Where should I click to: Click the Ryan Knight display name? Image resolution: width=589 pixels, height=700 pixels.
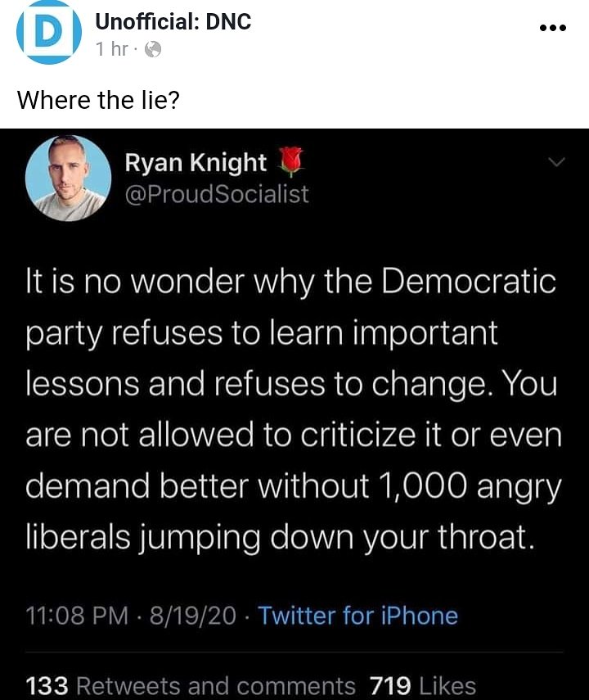[196, 163]
